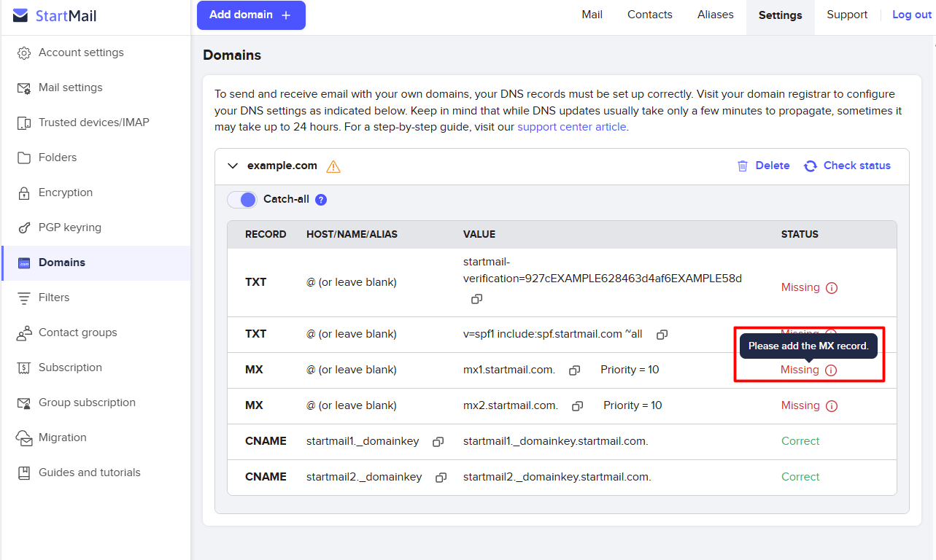Click the Delete domain label
This screenshot has width=936, height=560.
[773, 166]
